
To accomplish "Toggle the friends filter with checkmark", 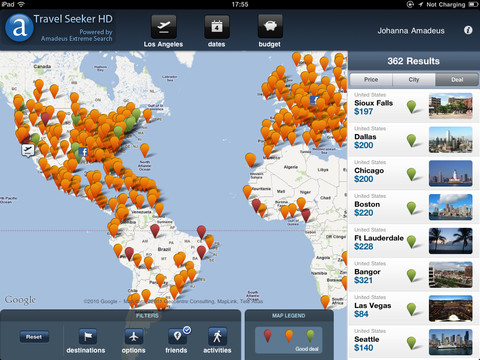I will pos(177,336).
